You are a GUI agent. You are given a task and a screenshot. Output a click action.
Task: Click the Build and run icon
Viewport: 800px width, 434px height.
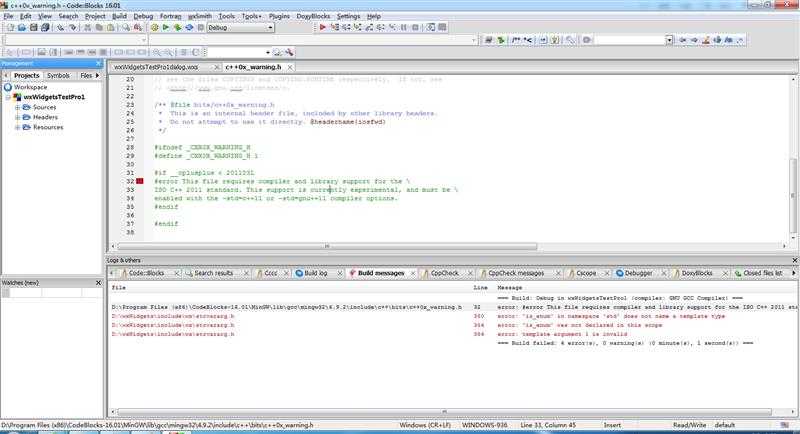coord(177,28)
